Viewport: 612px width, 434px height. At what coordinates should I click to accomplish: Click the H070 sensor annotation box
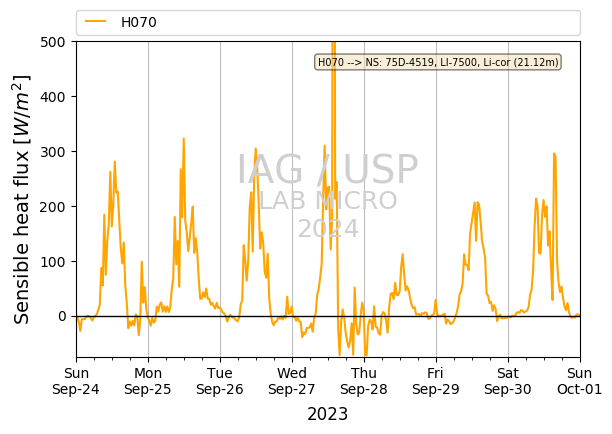pos(438,62)
